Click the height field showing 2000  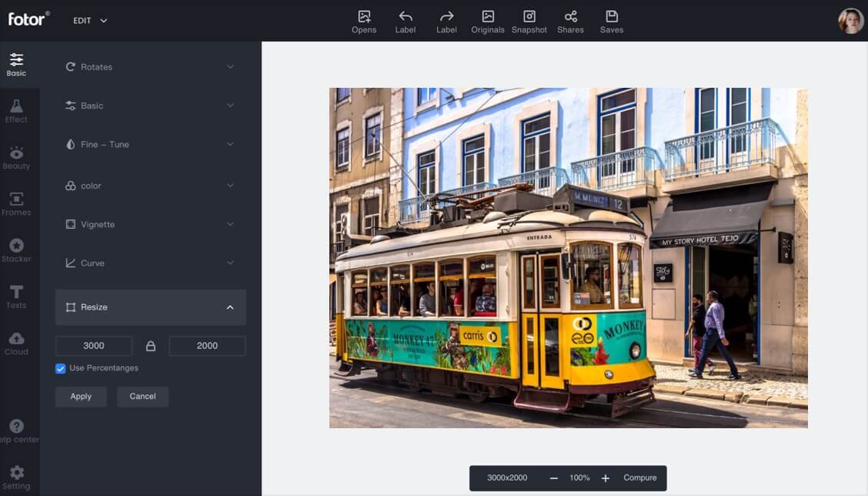tap(207, 346)
